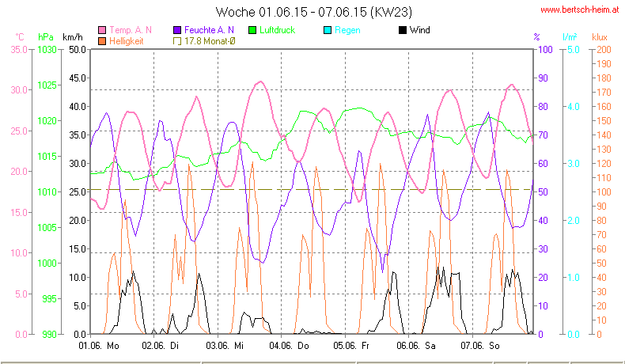Click the 200 klux axis value
Viewport: 625px width, 364px height.
pyautogui.click(x=604, y=49)
